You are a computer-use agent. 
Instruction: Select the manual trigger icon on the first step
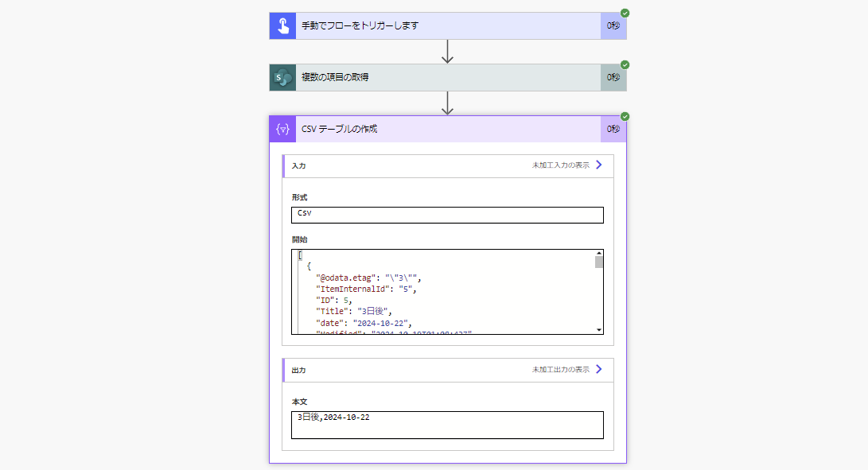(282, 25)
